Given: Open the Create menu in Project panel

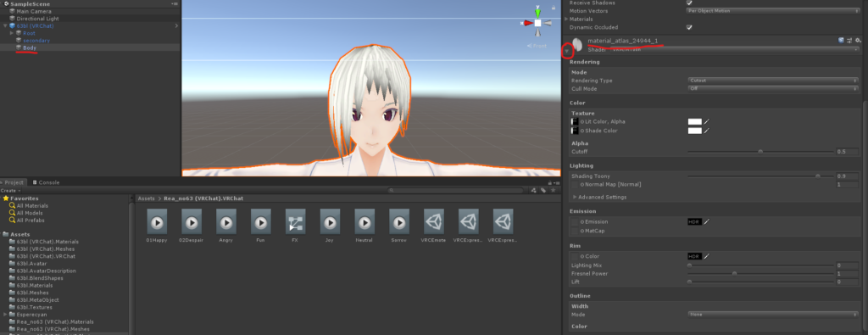Looking at the screenshot, I should (9, 191).
